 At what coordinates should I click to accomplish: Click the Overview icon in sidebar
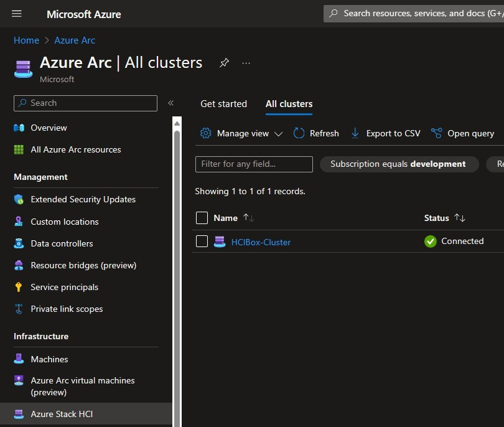[x=19, y=128]
